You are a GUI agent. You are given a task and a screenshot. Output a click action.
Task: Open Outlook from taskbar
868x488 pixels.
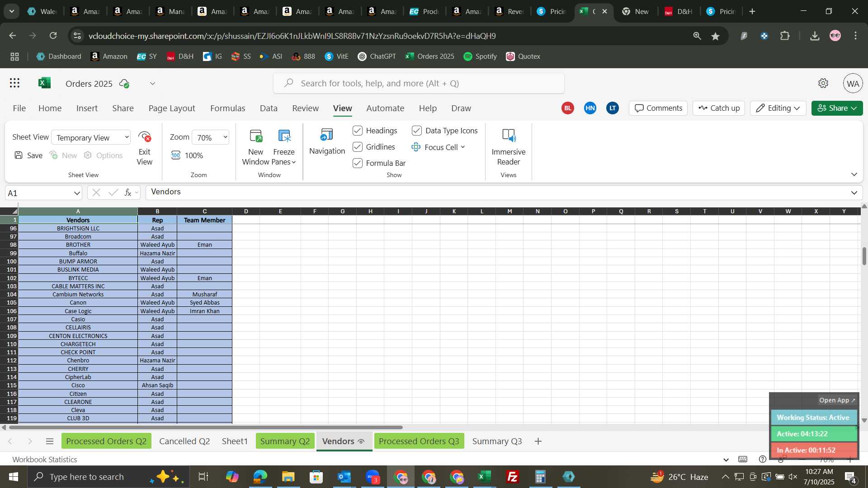[x=344, y=477]
